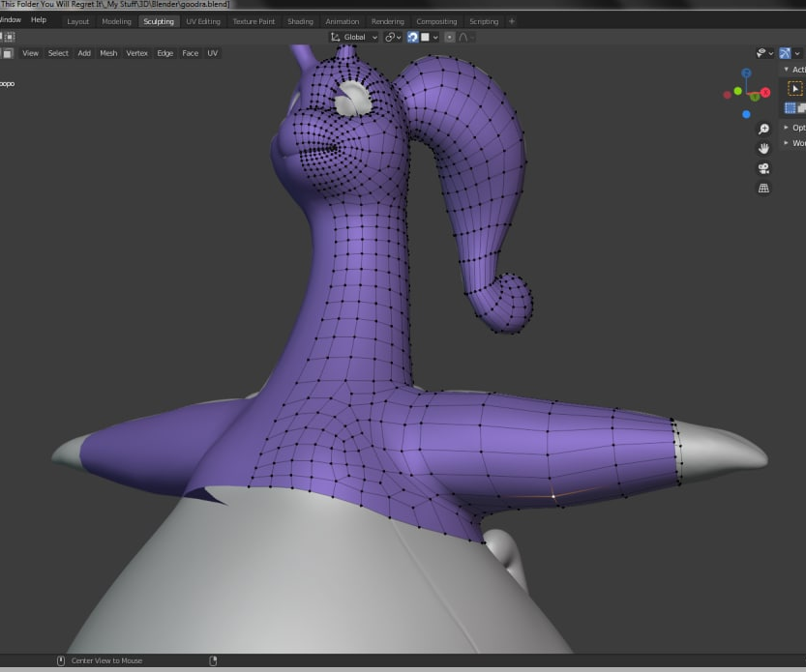Switch to the Modeling workspace tab
Viewport: 806px width, 672px height.
click(116, 21)
